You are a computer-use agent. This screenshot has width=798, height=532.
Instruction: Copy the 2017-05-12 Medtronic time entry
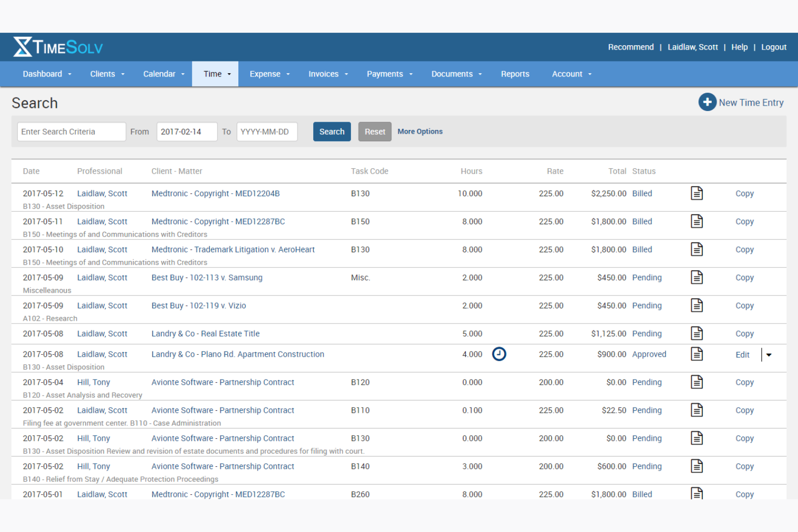[x=745, y=194]
